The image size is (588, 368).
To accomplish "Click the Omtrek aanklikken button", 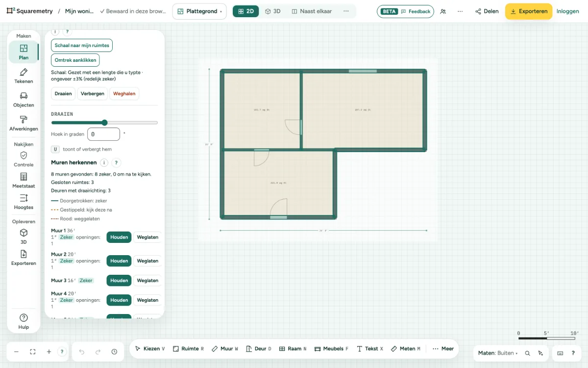I will (75, 60).
